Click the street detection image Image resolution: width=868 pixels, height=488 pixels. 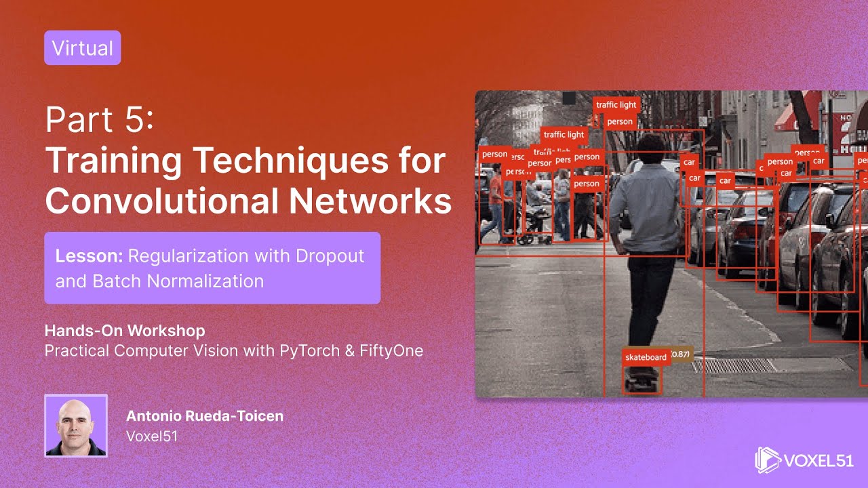pos(671,243)
